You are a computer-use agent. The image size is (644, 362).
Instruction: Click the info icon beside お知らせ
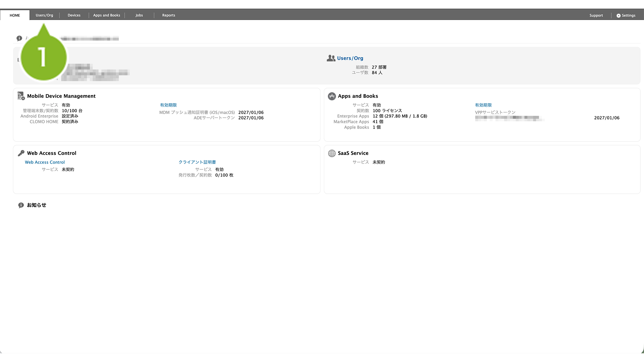[x=21, y=205]
